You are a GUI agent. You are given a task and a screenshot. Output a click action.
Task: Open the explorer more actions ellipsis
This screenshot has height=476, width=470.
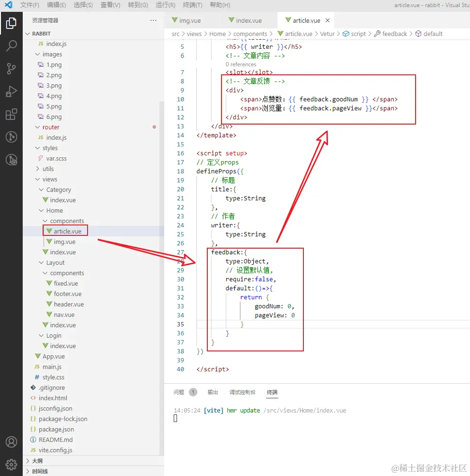point(153,20)
